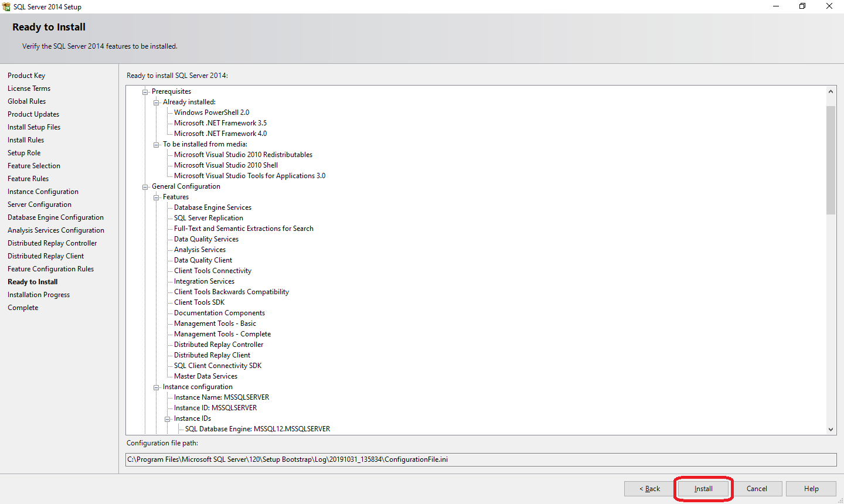Select Install Rules step in sidebar
This screenshot has width=844, height=504.
tap(26, 140)
